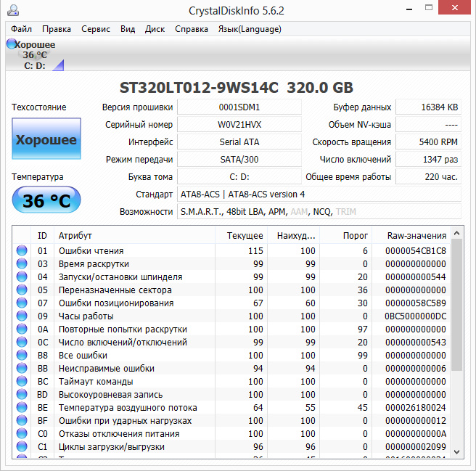Click the power on count 1347 раз
The height and width of the screenshot is (471, 476).
(428, 160)
